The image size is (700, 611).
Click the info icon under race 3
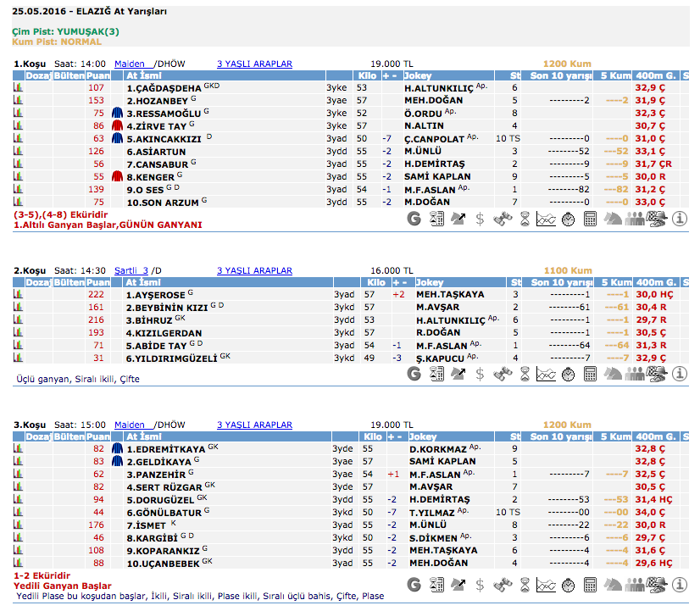point(679,585)
